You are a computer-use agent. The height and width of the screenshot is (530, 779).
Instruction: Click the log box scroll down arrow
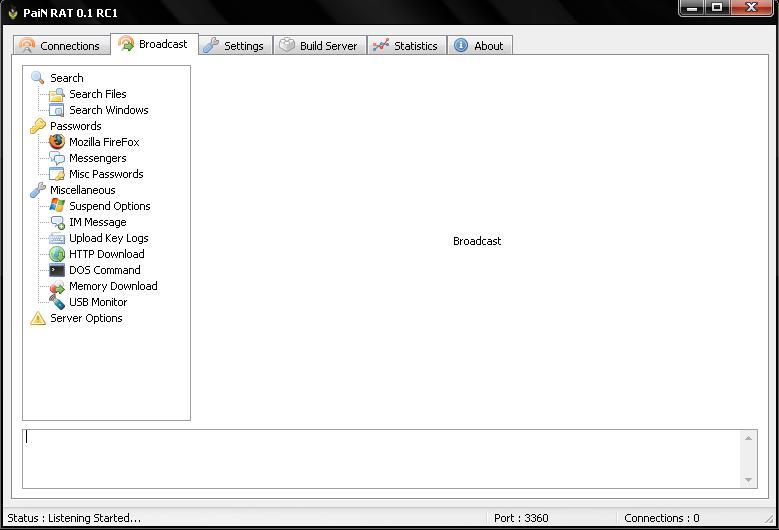click(748, 480)
